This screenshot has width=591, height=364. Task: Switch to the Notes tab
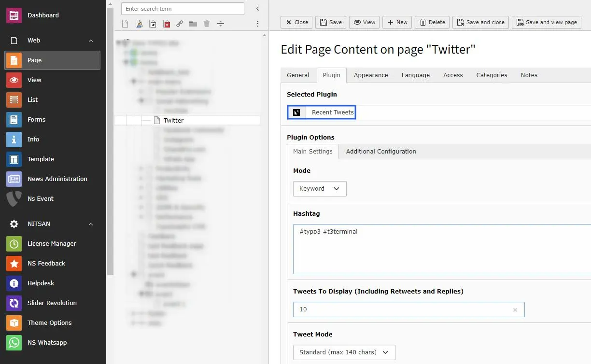[529, 75]
